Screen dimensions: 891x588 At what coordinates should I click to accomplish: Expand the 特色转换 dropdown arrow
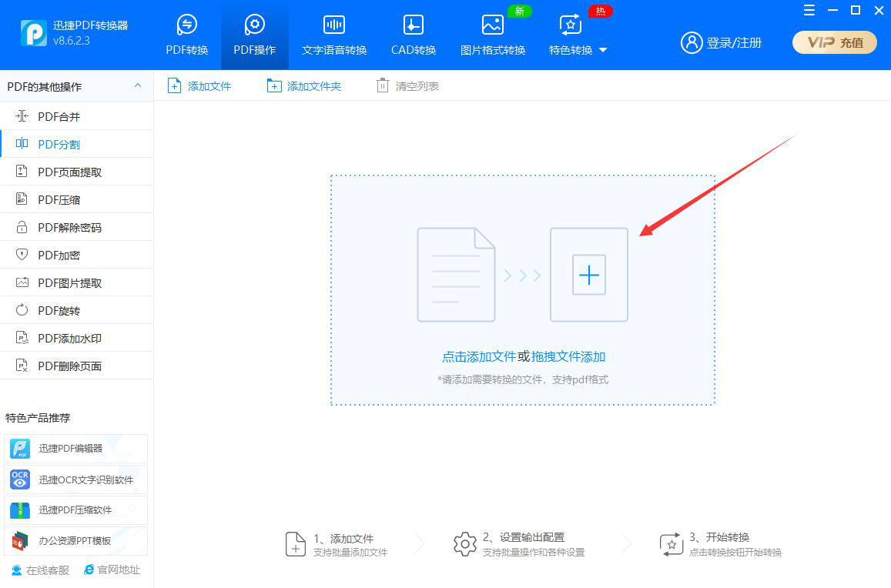pyautogui.click(x=603, y=50)
